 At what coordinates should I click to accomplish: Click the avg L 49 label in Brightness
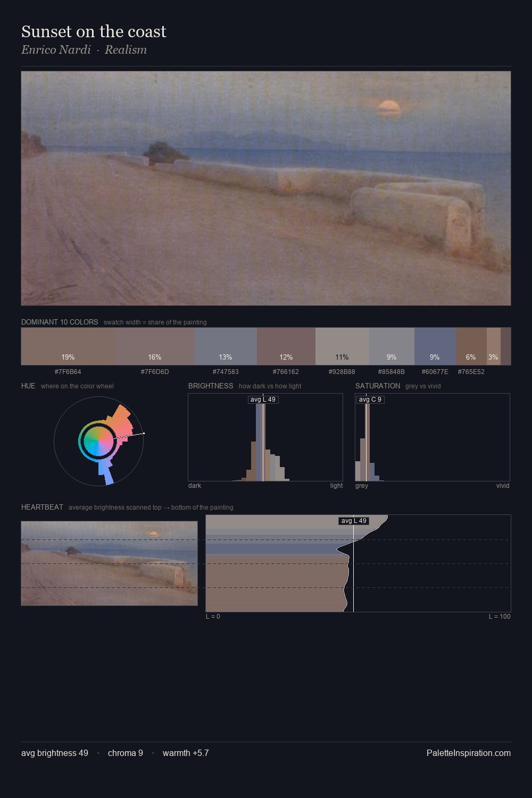click(x=263, y=400)
